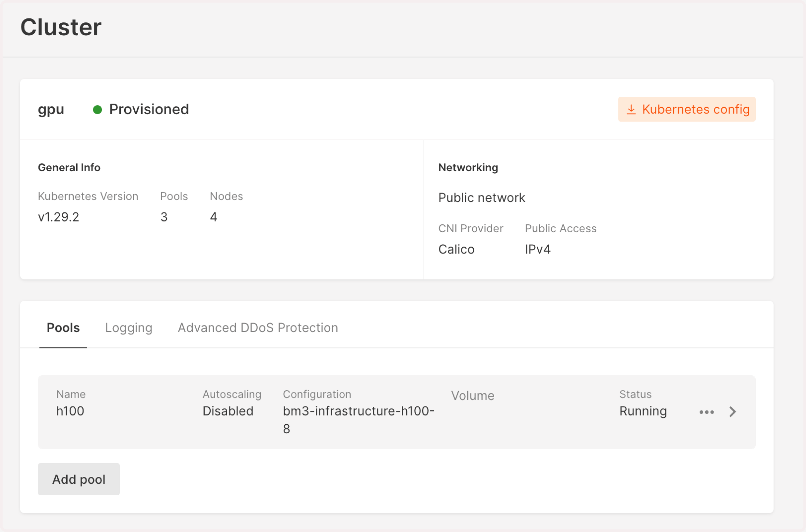Viewport: 806px width, 532px height.
Task: Click the h100 pool name
Action: (70, 411)
